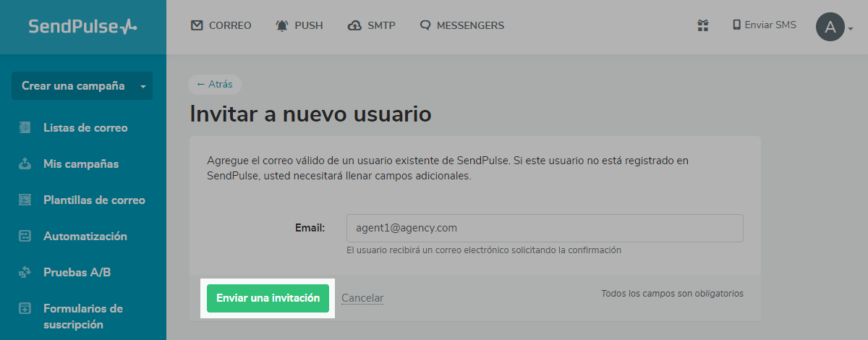
Task: Click the SendPulse logo
Action: pyautogui.click(x=82, y=27)
